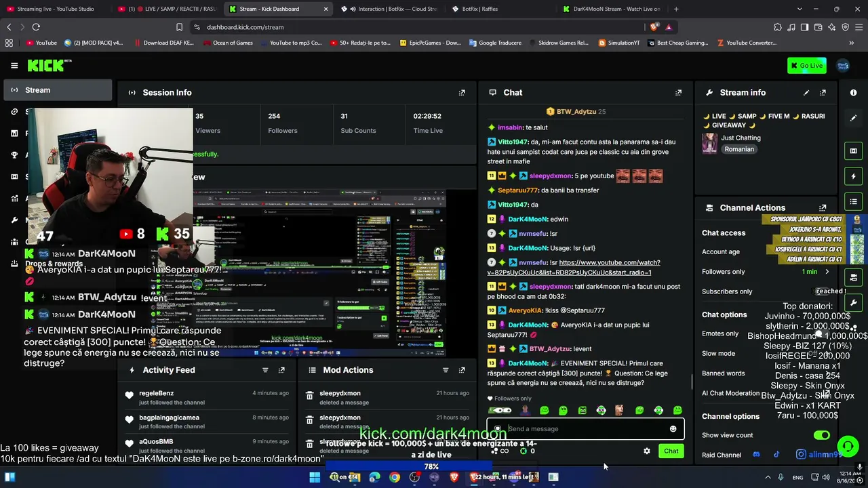Pop out the Mod Actions panel
This screenshot has height=488, width=868.
tap(462, 370)
